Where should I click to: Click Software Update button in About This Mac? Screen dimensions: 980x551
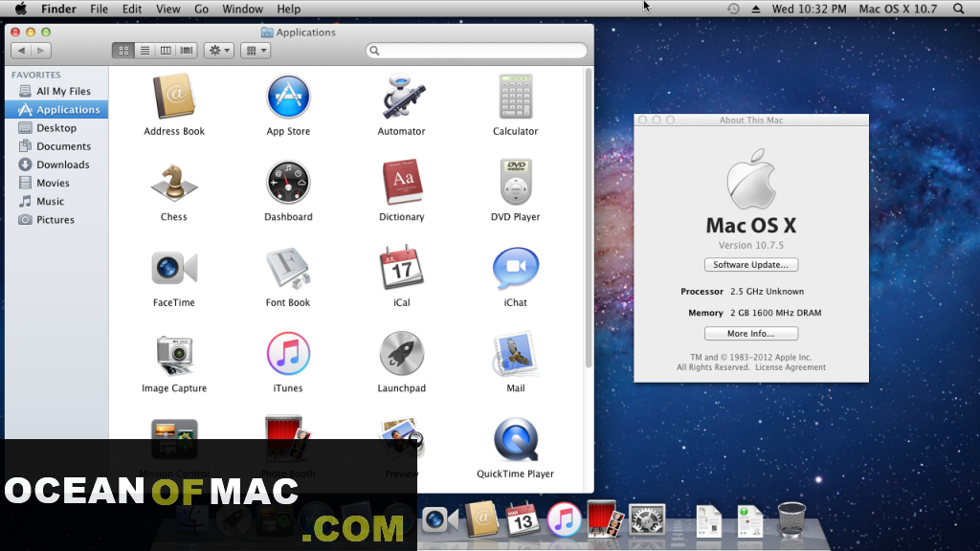click(750, 265)
